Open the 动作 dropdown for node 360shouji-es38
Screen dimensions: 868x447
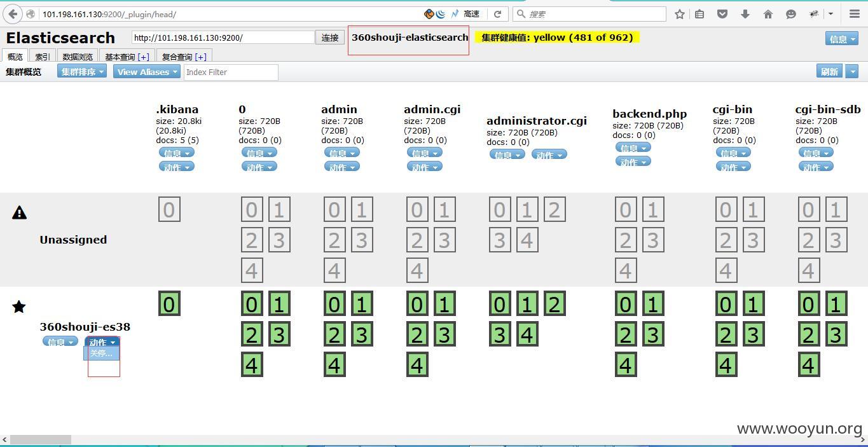[x=102, y=342]
